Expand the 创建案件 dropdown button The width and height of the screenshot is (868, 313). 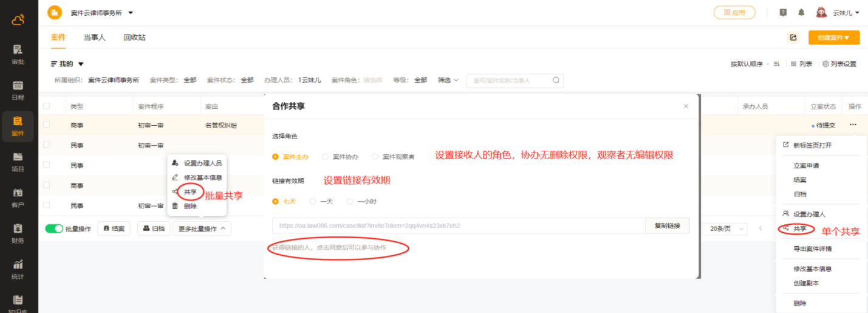pos(834,38)
